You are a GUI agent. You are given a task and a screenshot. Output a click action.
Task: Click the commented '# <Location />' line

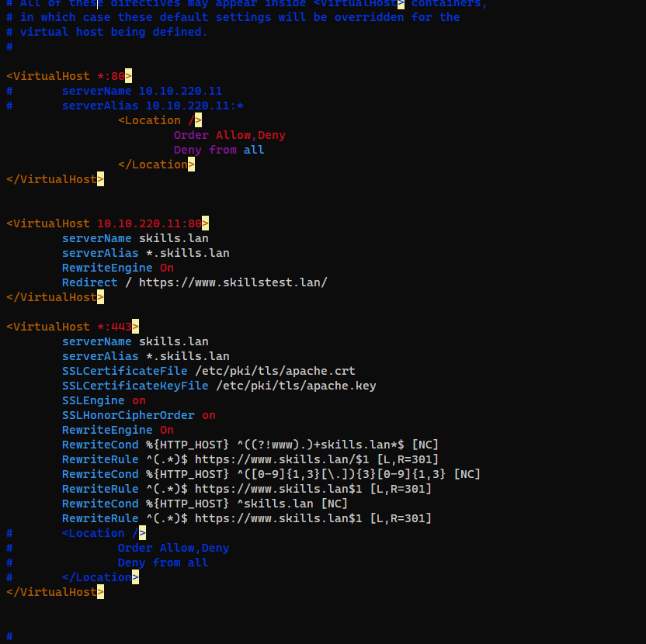tap(76, 533)
